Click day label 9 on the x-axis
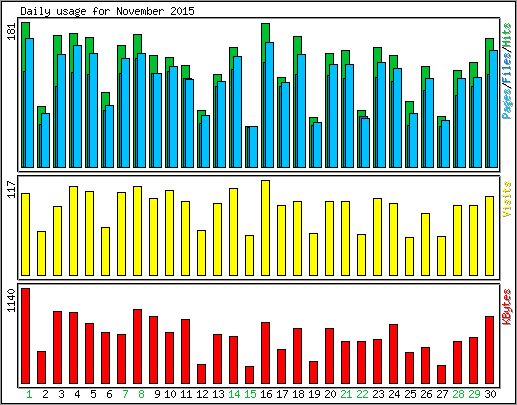 click(x=157, y=394)
